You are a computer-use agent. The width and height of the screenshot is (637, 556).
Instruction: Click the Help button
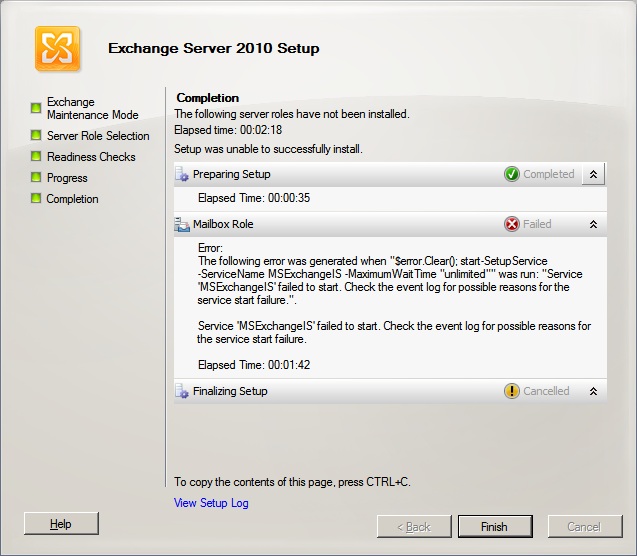[x=61, y=524]
